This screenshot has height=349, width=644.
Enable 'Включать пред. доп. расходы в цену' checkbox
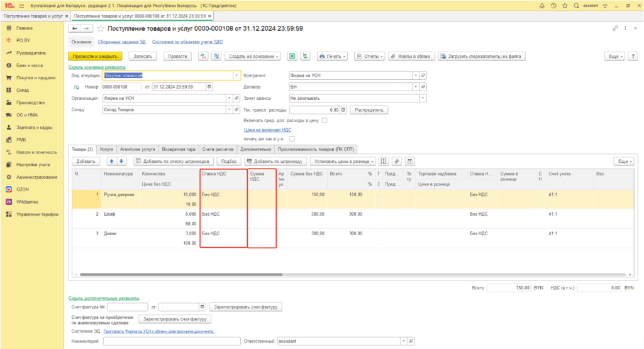point(325,120)
